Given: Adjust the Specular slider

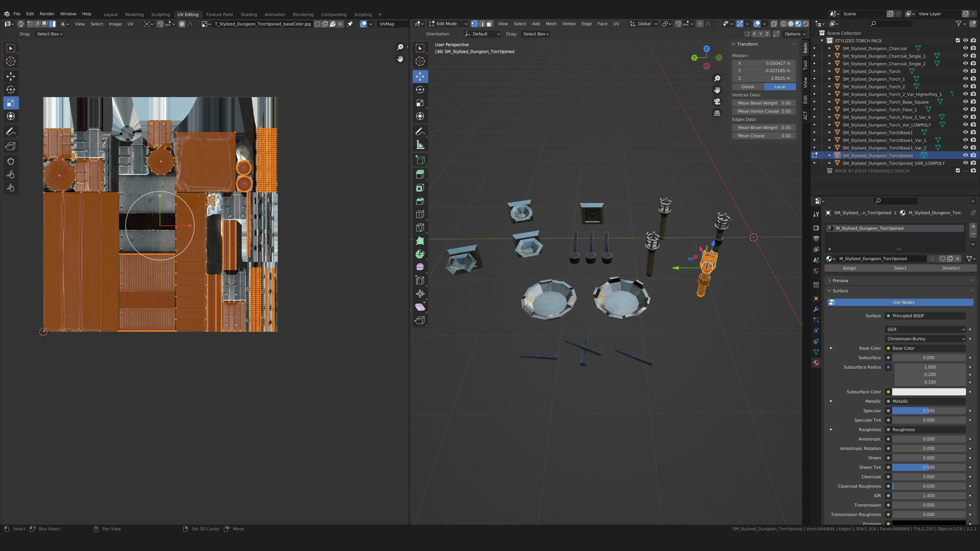Looking at the screenshot, I should click(929, 411).
